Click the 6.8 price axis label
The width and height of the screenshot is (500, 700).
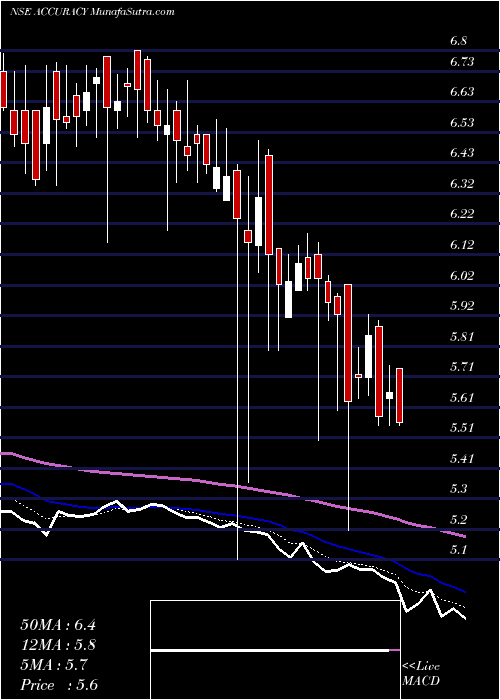pos(459,41)
